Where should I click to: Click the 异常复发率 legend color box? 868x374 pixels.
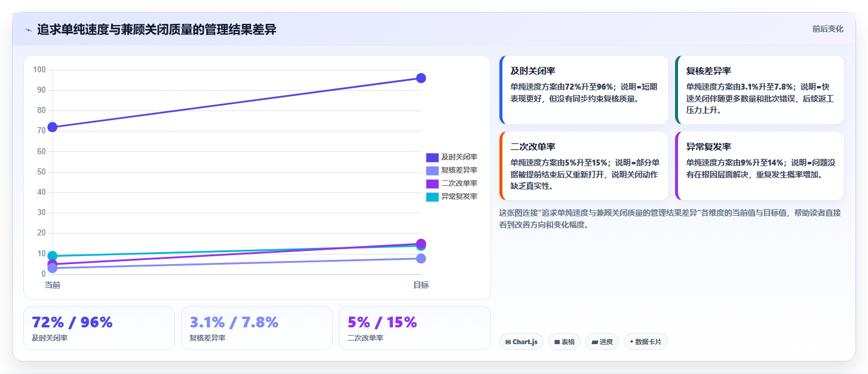point(432,197)
